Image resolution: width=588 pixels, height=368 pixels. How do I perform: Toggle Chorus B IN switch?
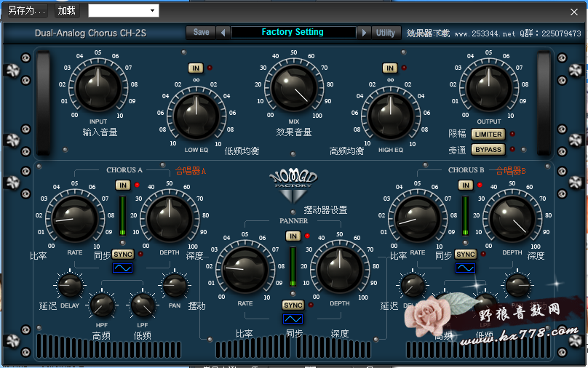pos(465,185)
